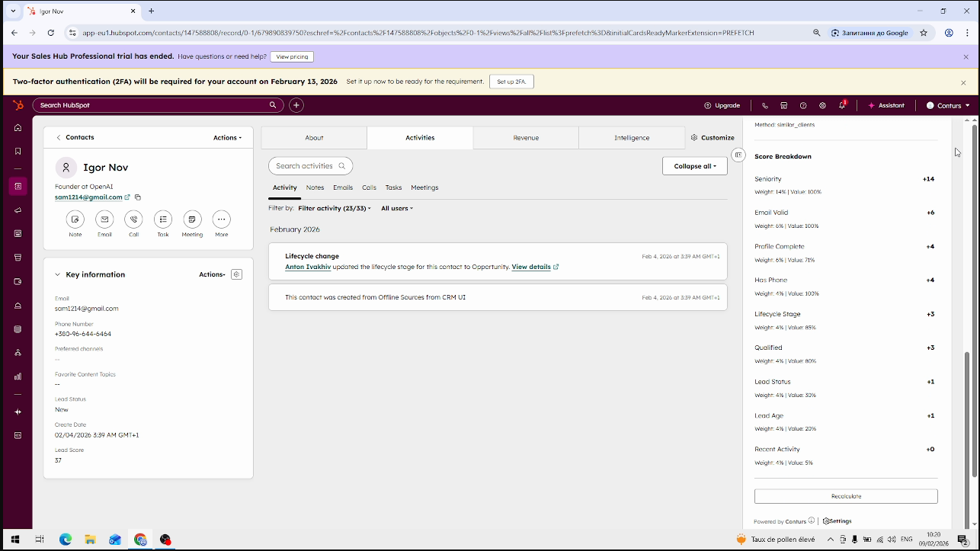Open the Home icon in left sidebar
The image size is (980, 551).
tap(18, 128)
